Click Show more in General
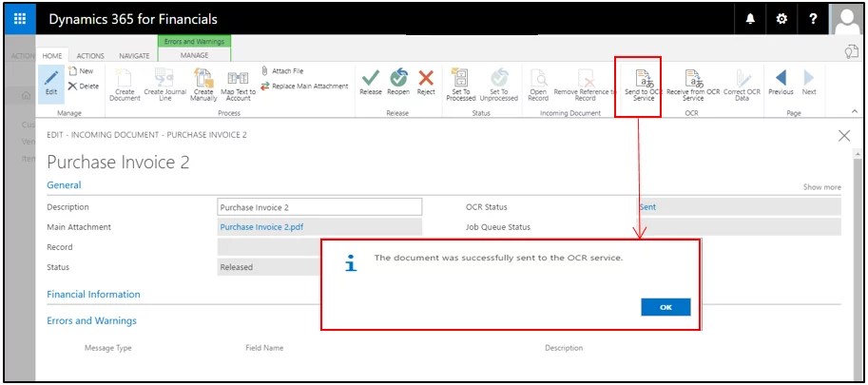 [x=822, y=187]
